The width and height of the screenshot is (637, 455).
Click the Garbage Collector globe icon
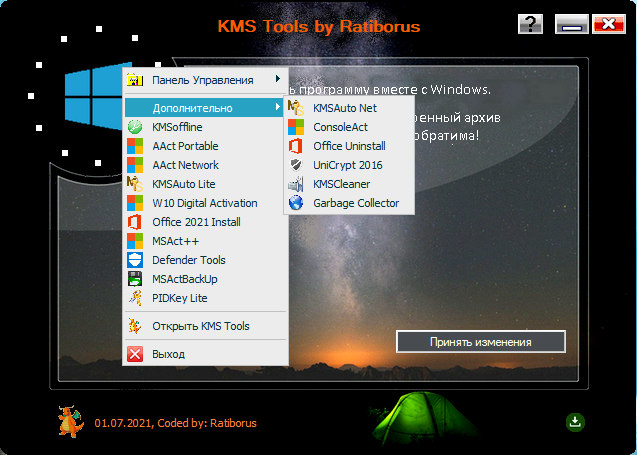[295, 203]
